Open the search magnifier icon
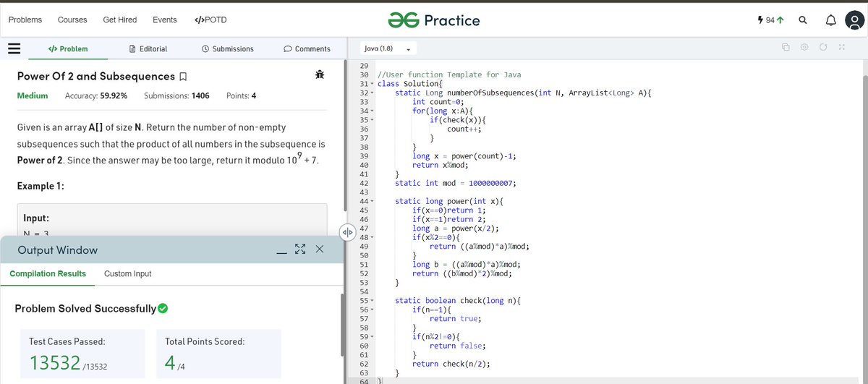This screenshot has width=868, height=384. tap(803, 21)
